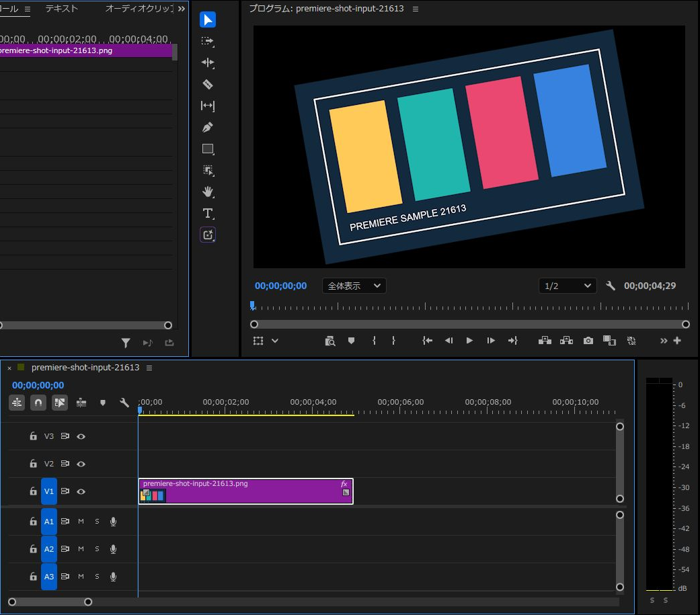The width and height of the screenshot is (700, 615).
Task: Play the sequence in program monitor
Action: pyautogui.click(x=469, y=341)
